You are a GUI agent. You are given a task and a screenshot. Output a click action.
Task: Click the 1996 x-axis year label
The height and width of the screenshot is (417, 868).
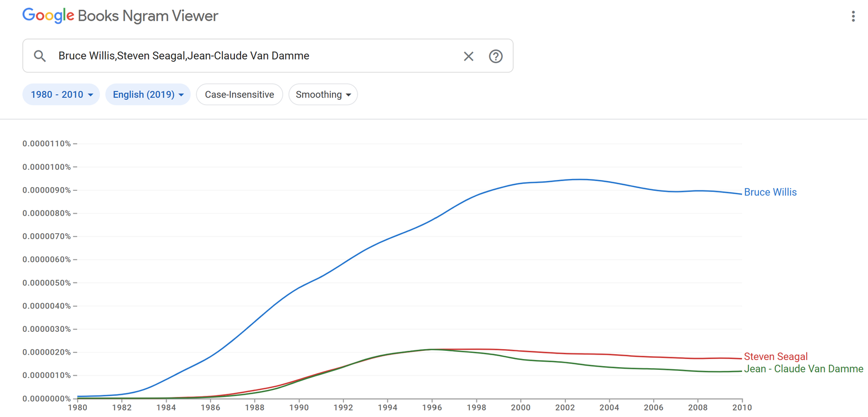point(432,408)
